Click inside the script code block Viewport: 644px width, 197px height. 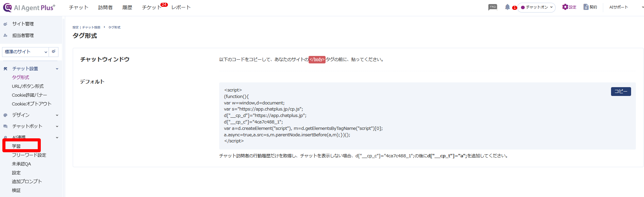coord(427,116)
